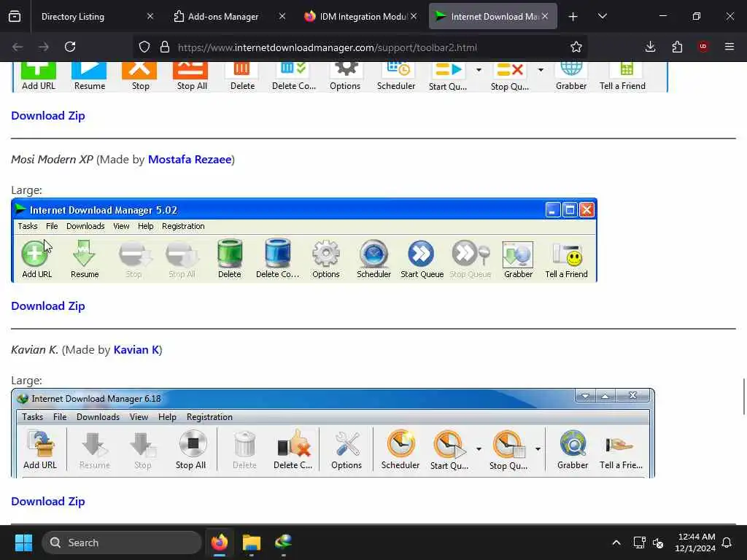Open the Firefox View icon
Screen dimensions: 747x560
(x=15, y=16)
